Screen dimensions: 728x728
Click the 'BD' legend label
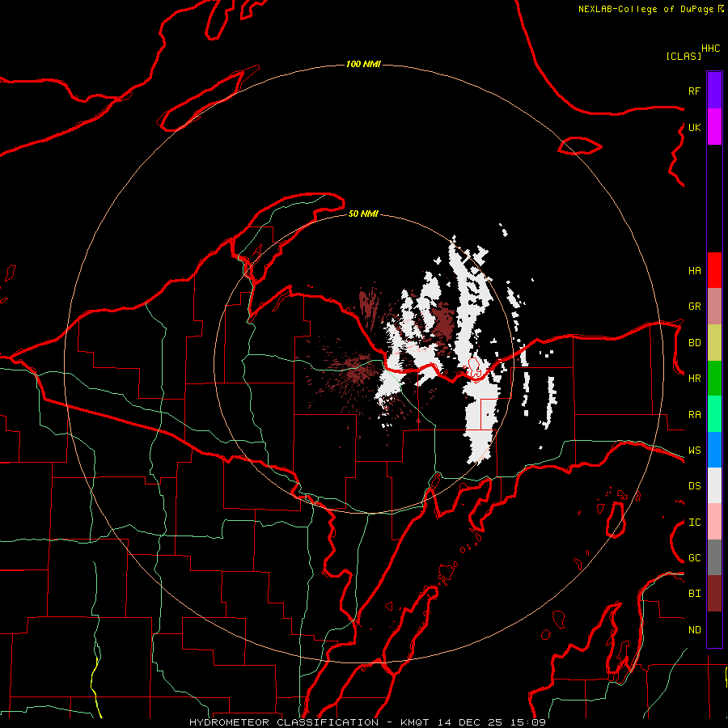pos(694,343)
